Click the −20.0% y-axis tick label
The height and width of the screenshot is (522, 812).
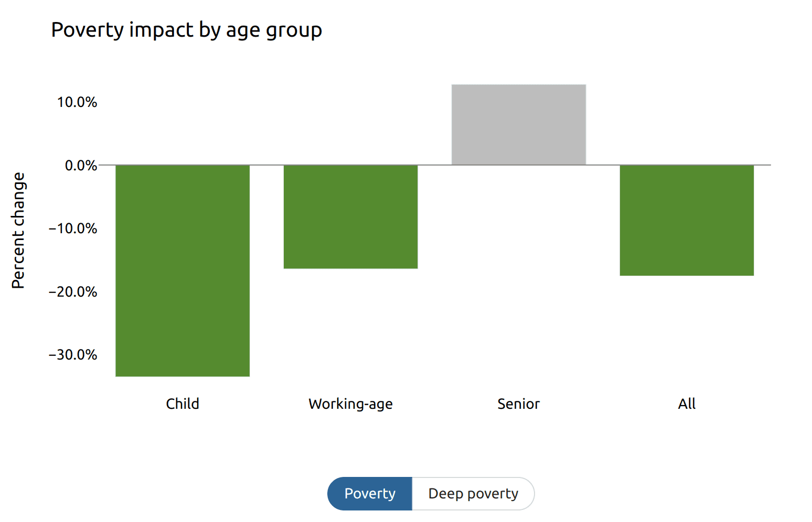pyautogui.click(x=73, y=292)
